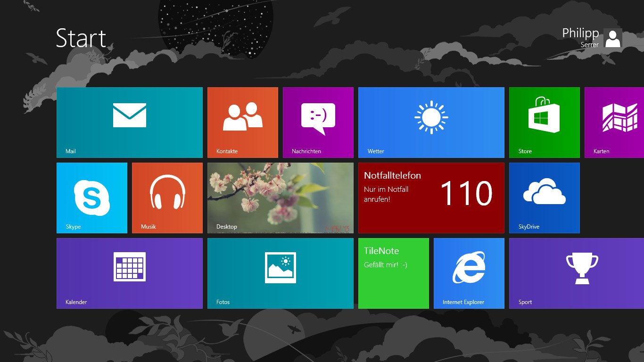Click the Serrer surname label

point(590,45)
